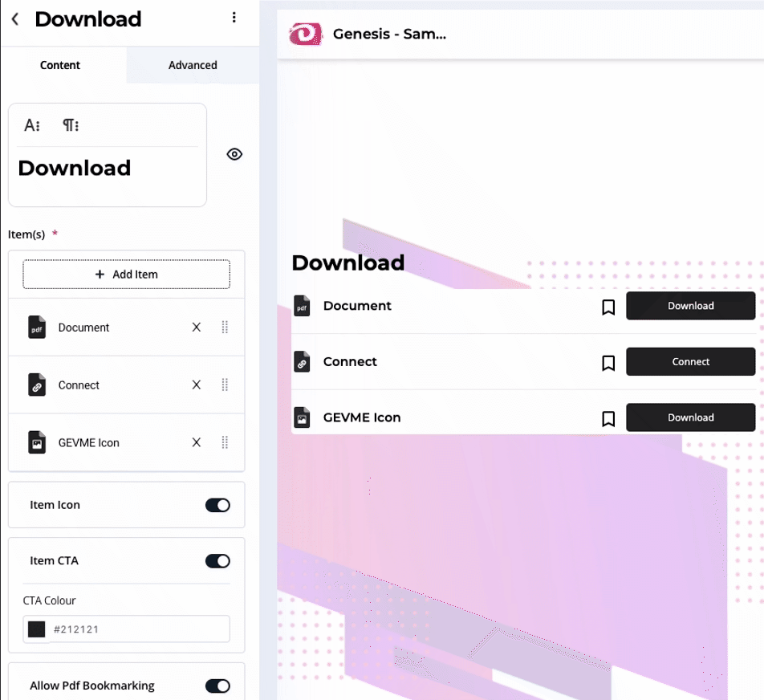
Task: Click the Add Item button
Action: (127, 275)
